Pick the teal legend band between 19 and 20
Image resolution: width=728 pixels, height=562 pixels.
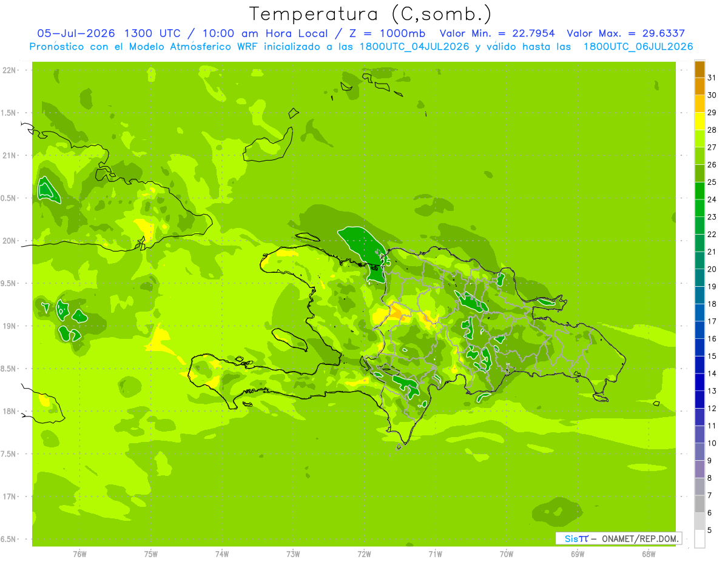coord(699,278)
